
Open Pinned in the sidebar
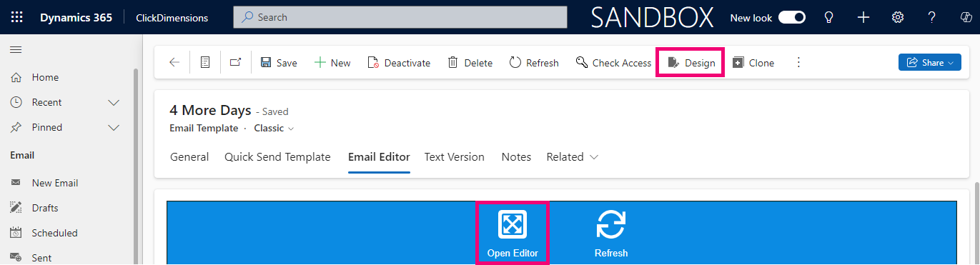coord(46,127)
